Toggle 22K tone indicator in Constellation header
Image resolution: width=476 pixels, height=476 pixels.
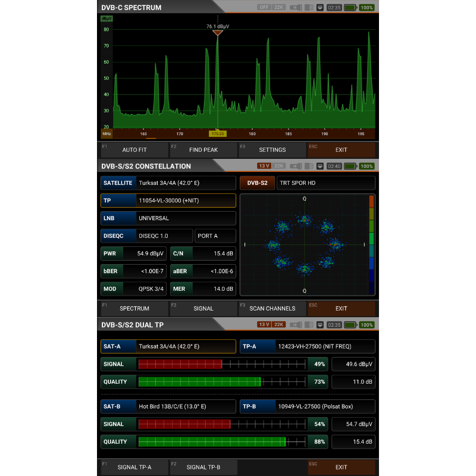[x=278, y=166]
